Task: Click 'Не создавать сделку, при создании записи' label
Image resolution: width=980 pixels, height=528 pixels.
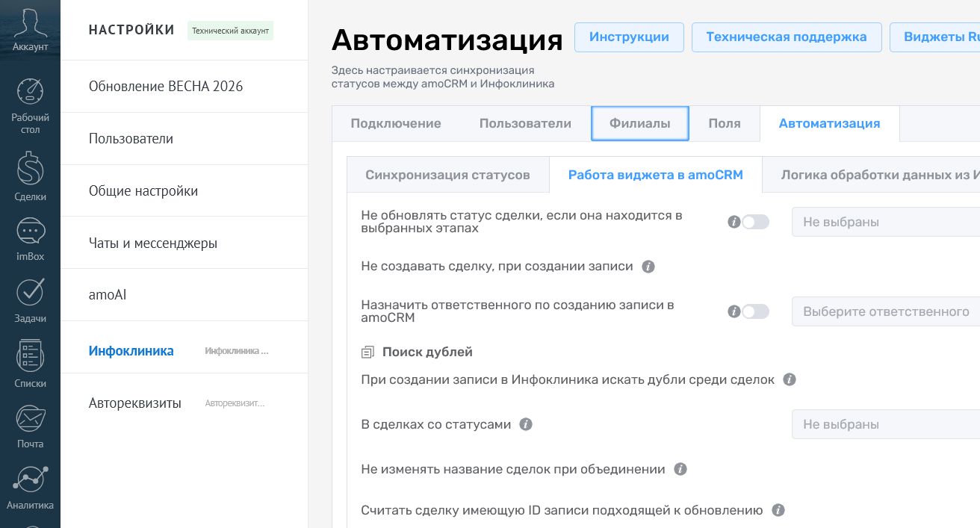Action: click(497, 267)
